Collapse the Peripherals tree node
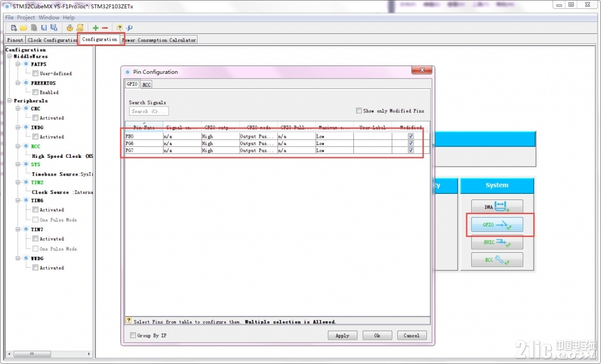601x364 pixels. tap(9, 101)
